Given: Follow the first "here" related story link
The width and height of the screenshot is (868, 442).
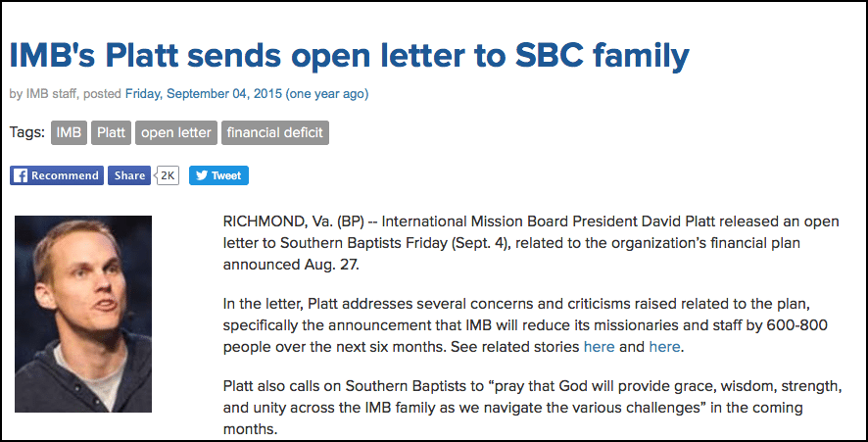Looking at the screenshot, I should click(599, 347).
